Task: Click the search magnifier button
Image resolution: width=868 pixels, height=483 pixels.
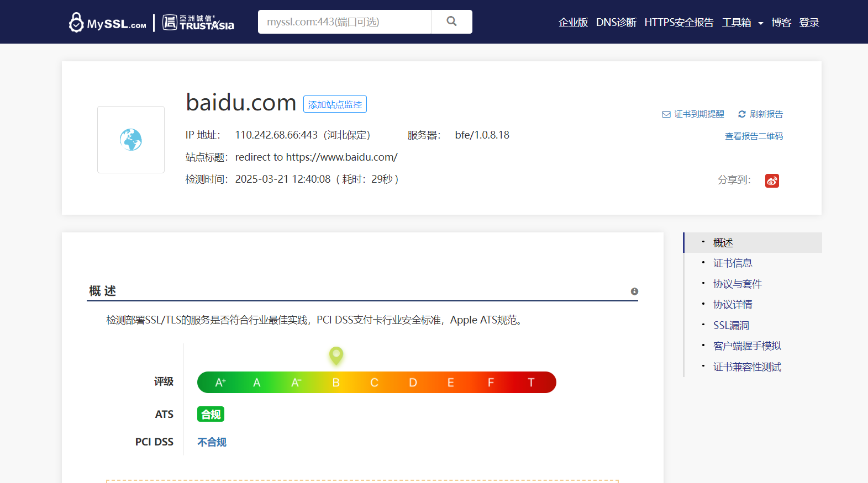Action: point(451,22)
